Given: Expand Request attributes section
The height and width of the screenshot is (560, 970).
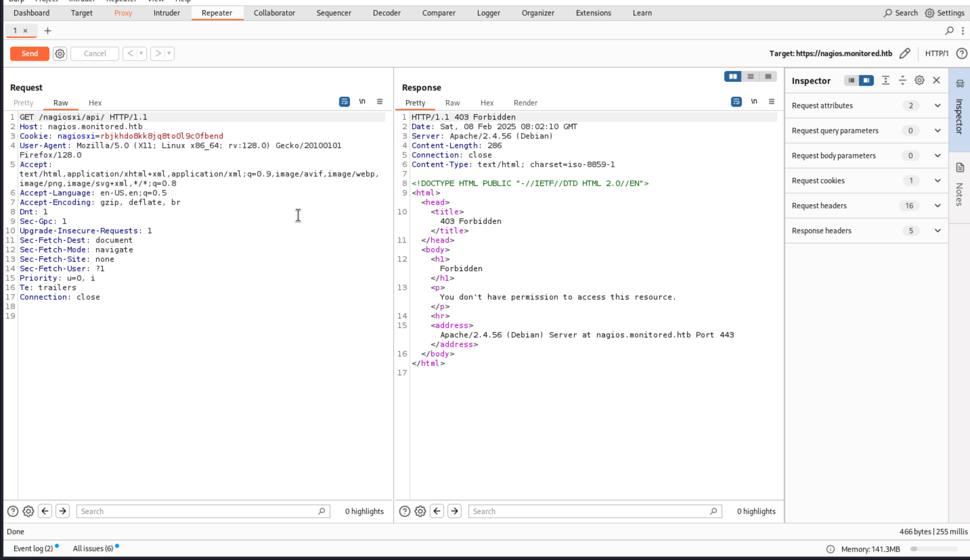Looking at the screenshot, I should (x=866, y=106).
